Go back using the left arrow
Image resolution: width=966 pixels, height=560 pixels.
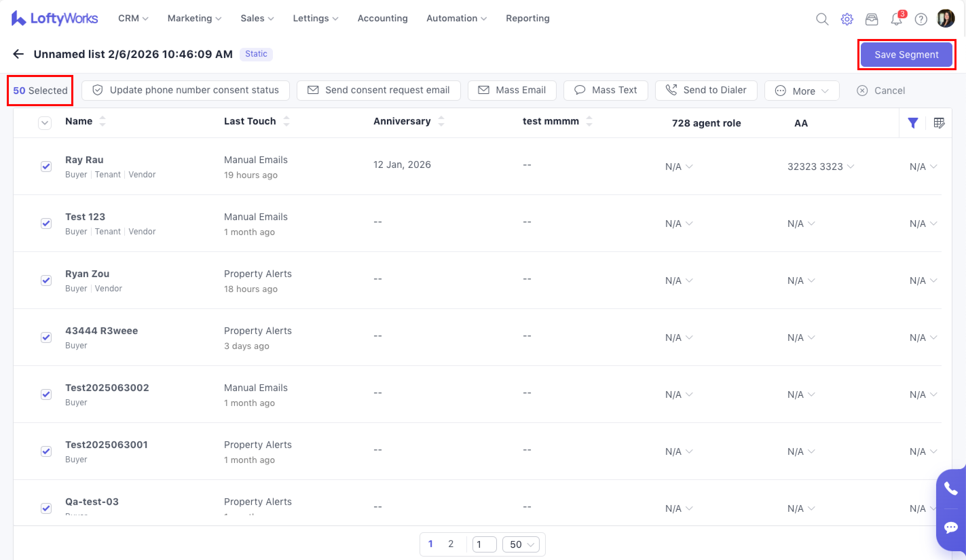[18, 54]
